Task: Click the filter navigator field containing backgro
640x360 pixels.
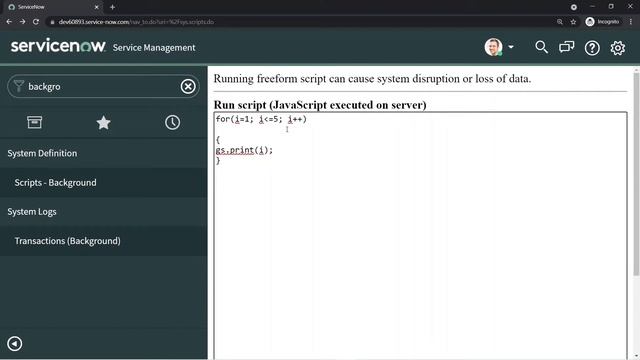Action: 103,86
